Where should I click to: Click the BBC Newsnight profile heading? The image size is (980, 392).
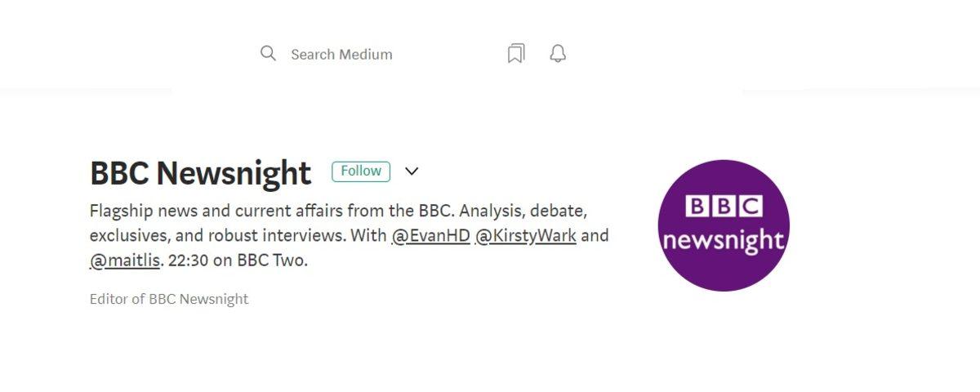click(200, 173)
